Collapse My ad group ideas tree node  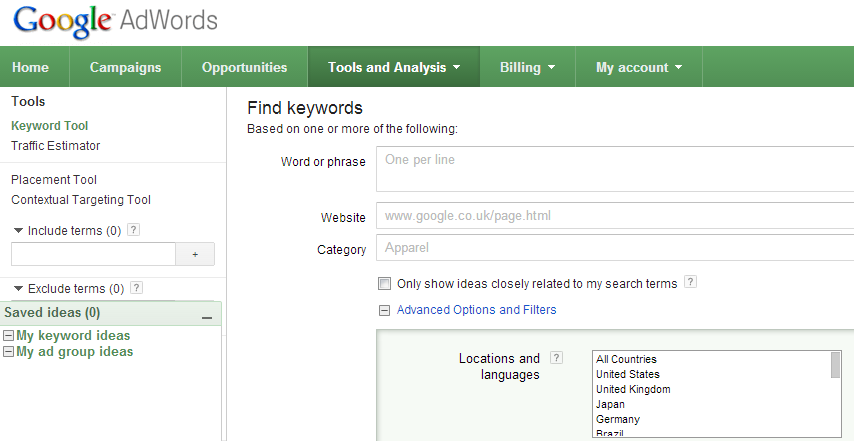click(8, 352)
